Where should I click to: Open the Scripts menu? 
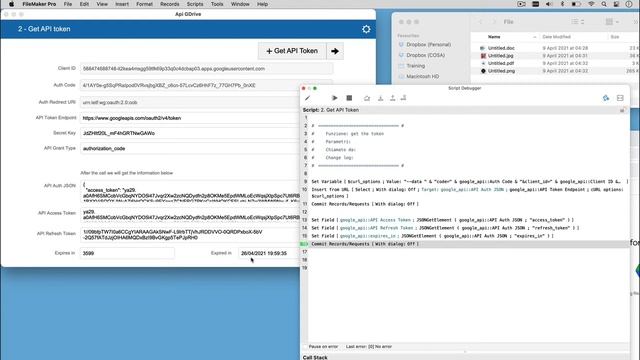click(x=195, y=4)
